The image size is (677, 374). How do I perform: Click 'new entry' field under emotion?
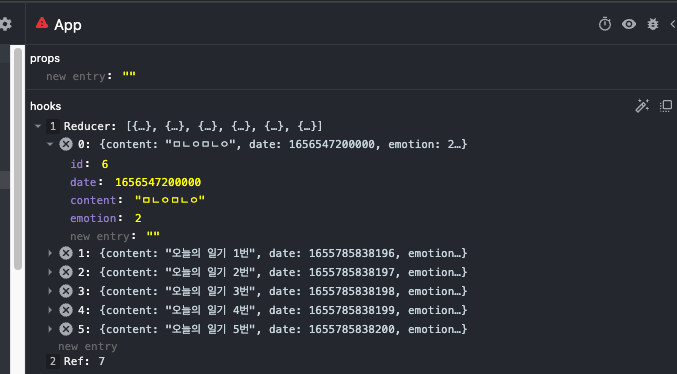point(100,236)
